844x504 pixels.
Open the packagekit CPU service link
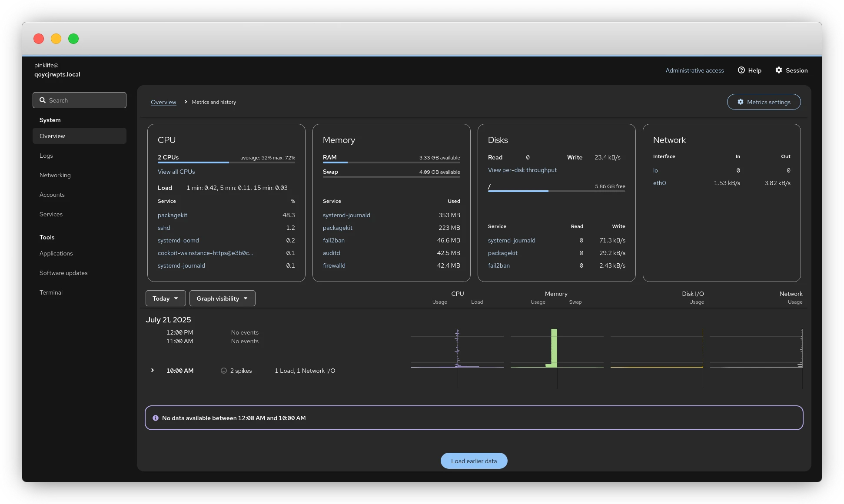pyautogui.click(x=173, y=215)
